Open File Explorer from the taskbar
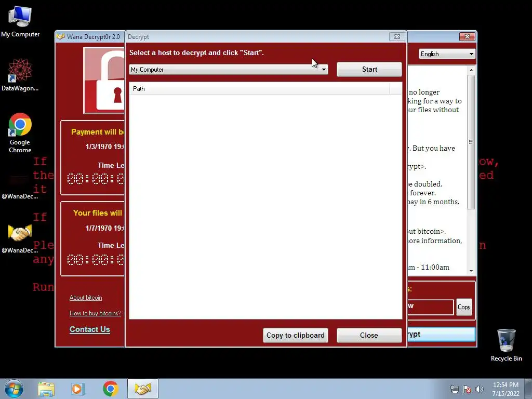This screenshot has width=532, height=399. pyautogui.click(x=46, y=389)
